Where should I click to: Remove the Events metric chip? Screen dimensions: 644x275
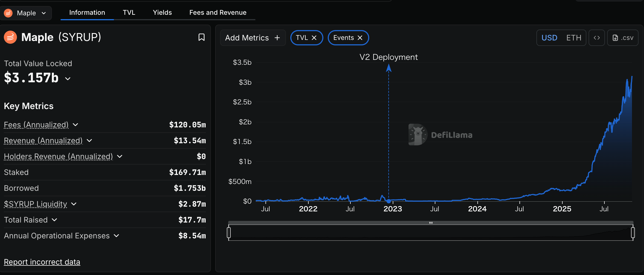coord(360,38)
